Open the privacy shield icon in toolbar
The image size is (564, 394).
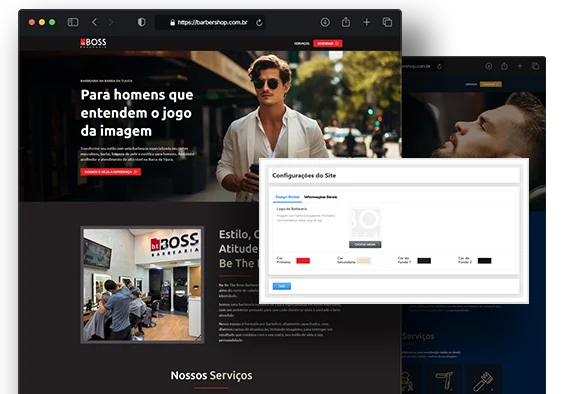coord(142,22)
